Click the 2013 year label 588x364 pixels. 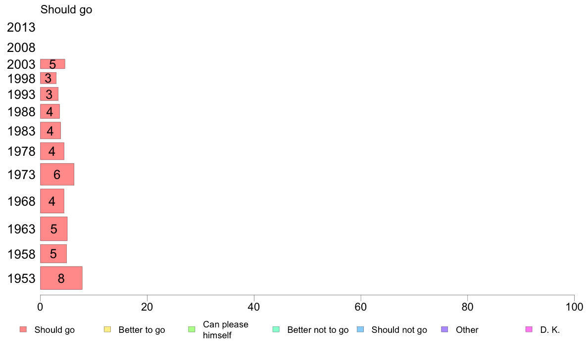click(21, 27)
